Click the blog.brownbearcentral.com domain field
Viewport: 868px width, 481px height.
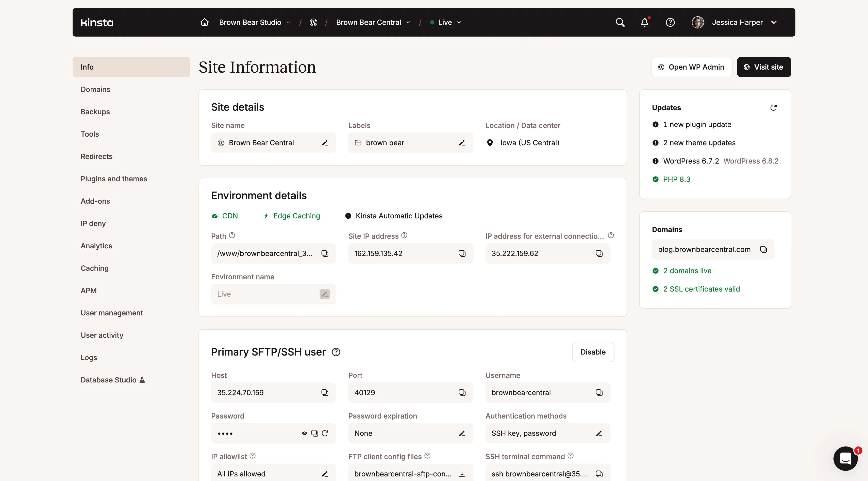click(x=704, y=249)
